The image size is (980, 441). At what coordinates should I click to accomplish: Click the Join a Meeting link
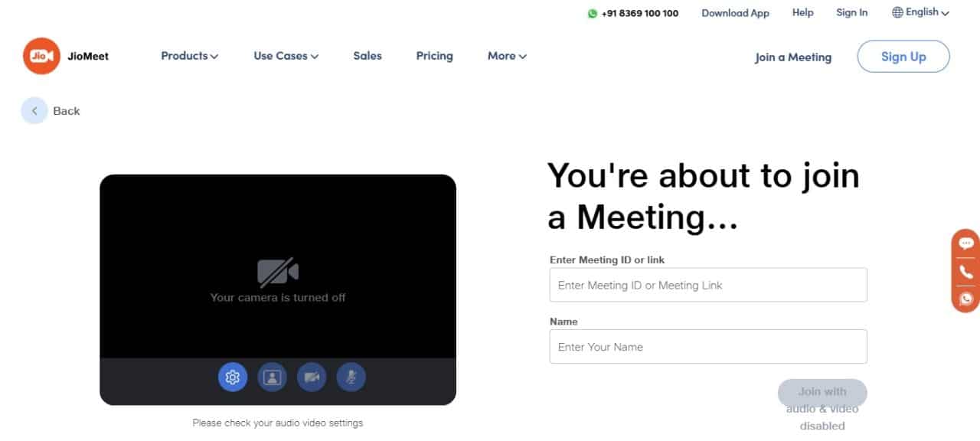[792, 57]
